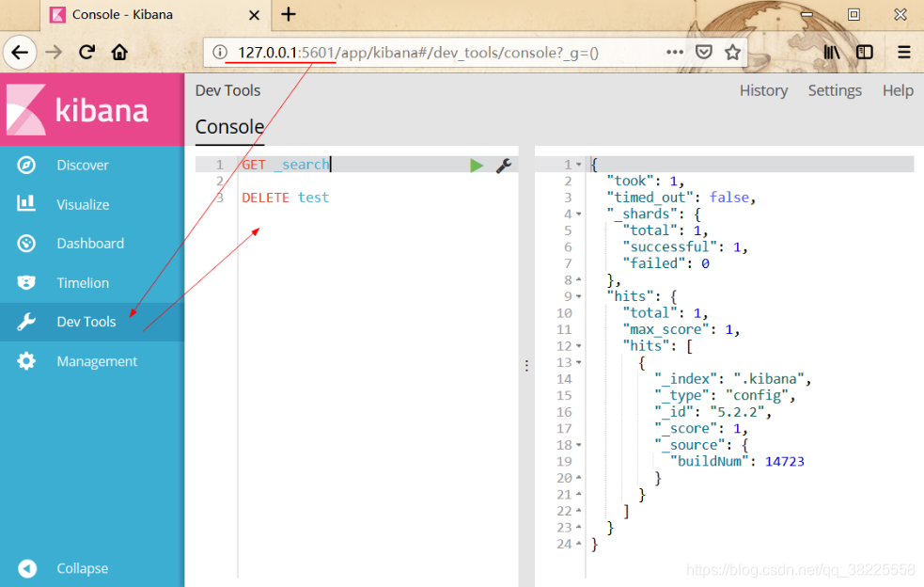Collapse the root object at output line 1
Viewport: 924px width, 587px height.
579,165
